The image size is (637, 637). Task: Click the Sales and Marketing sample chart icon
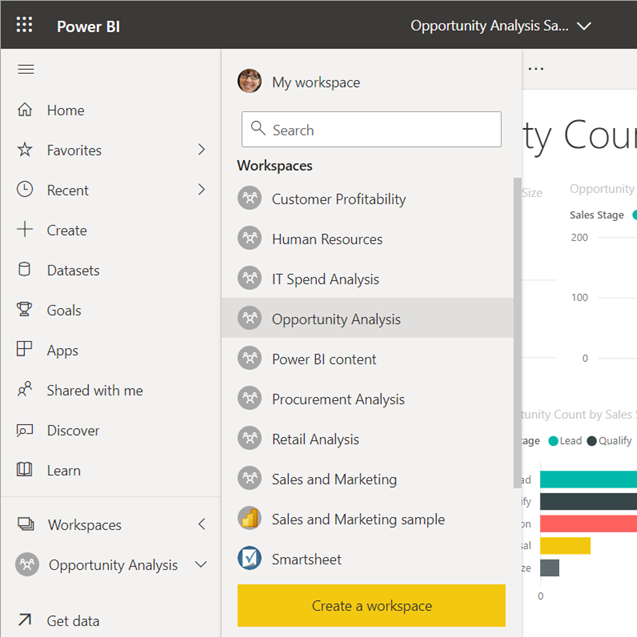[249, 518]
